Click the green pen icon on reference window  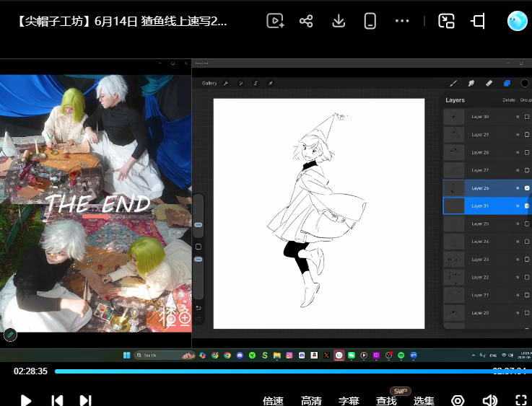coord(10,335)
